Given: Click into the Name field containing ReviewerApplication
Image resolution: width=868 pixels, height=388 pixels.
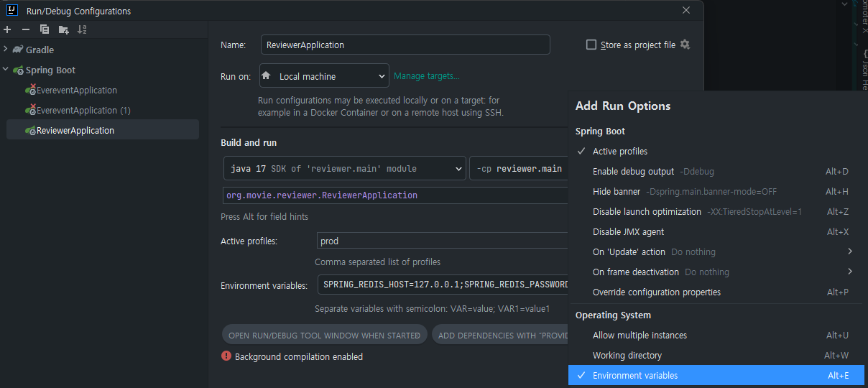Looking at the screenshot, I should pyautogui.click(x=405, y=45).
